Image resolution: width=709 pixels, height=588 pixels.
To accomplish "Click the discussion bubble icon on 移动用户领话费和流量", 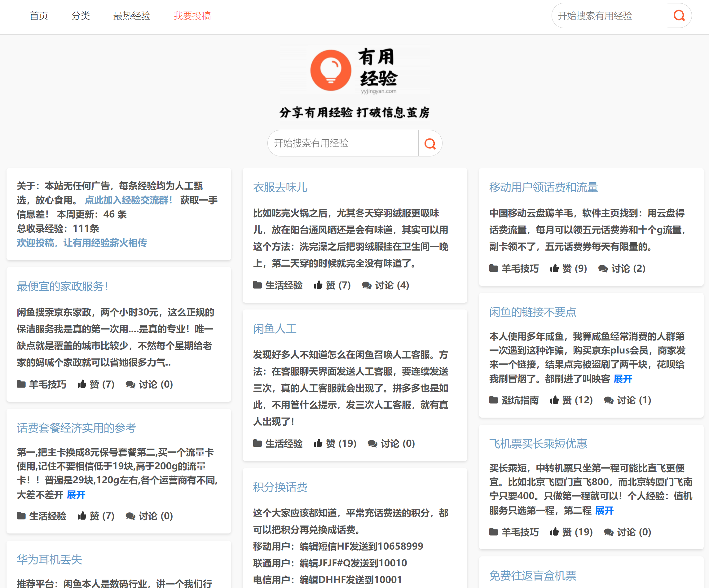I will pos(603,269).
